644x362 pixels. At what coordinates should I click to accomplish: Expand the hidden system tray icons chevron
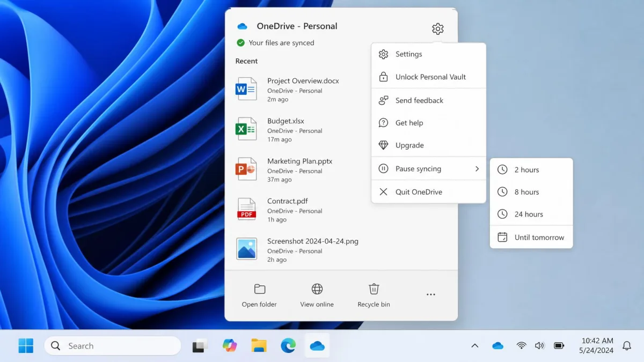[x=474, y=346]
